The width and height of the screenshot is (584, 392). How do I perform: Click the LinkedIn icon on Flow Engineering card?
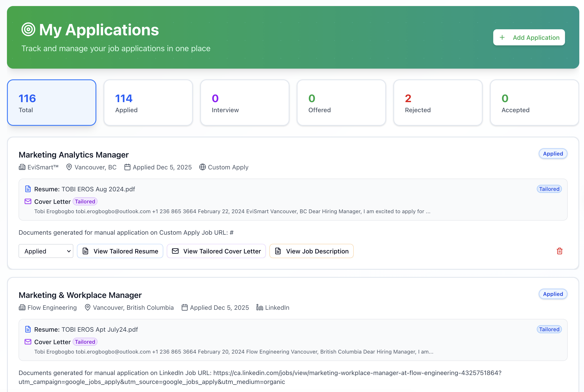pos(259,308)
